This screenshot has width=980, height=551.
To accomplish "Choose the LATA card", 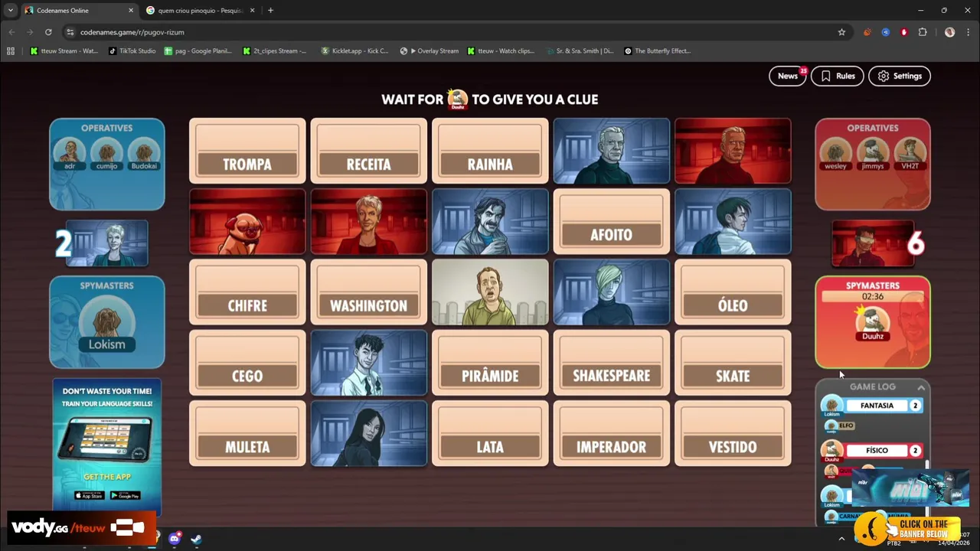I will point(490,433).
